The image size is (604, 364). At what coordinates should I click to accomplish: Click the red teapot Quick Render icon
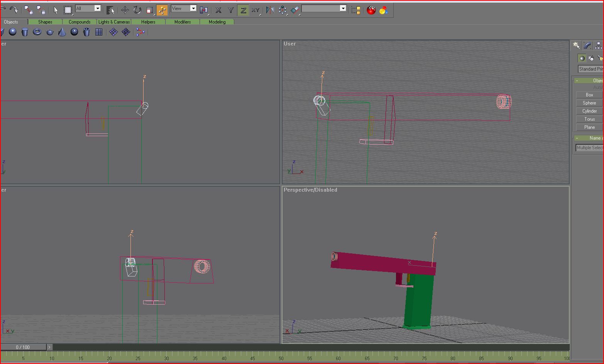(x=371, y=10)
